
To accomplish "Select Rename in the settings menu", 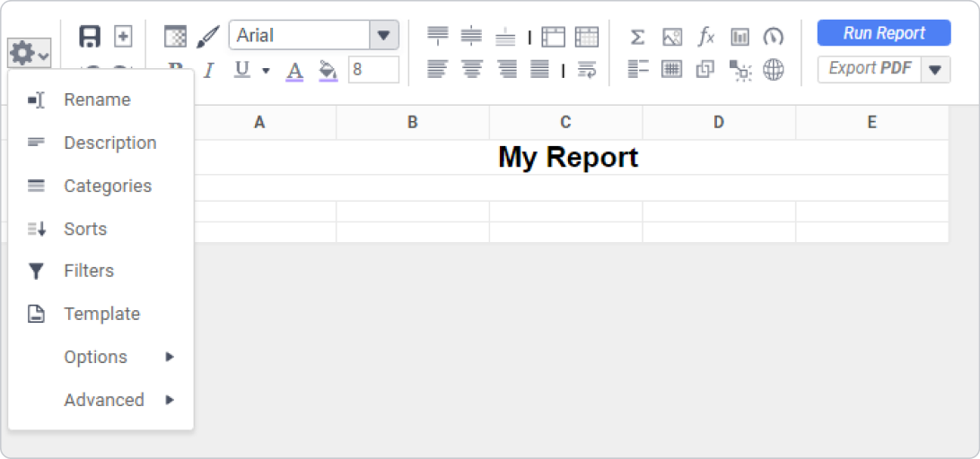I will pos(97,100).
